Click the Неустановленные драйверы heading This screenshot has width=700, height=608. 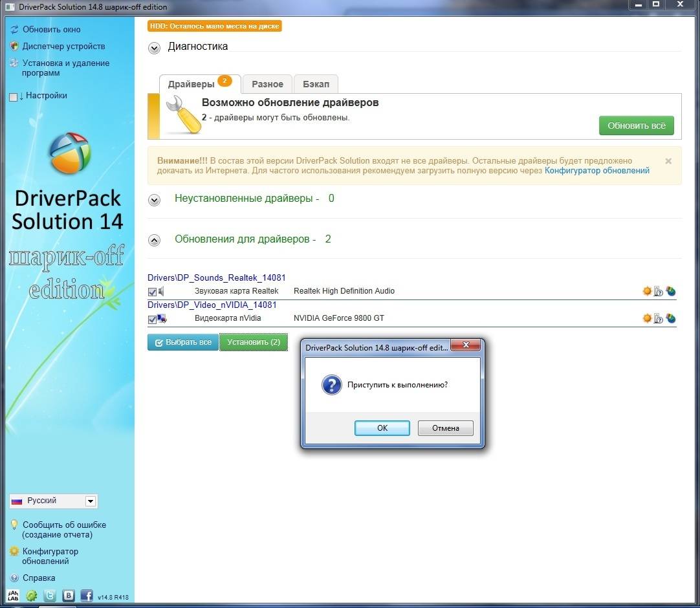pyautogui.click(x=254, y=198)
